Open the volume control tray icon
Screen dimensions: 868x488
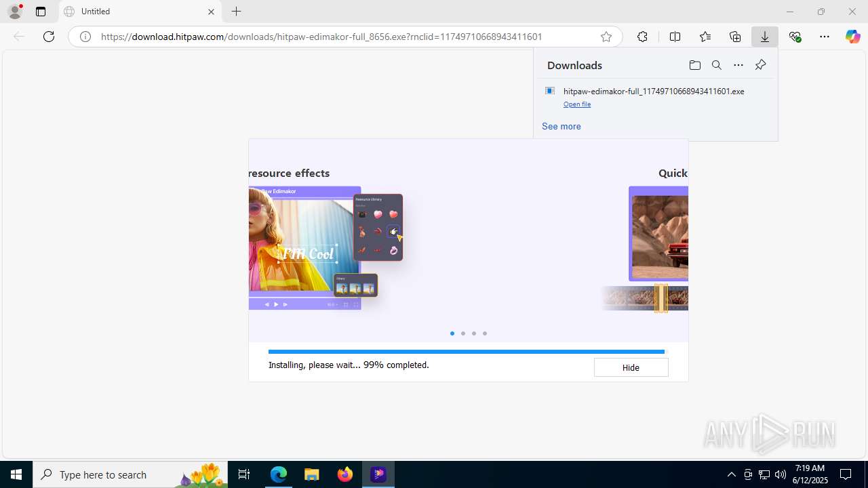tap(781, 474)
